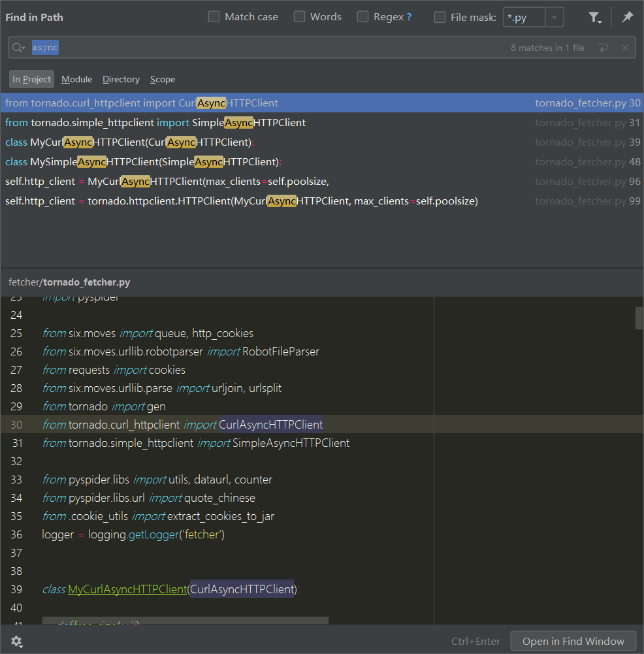This screenshot has width=644, height=654.
Task: Click the Open in Find Window button
Action: [x=573, y=641]
